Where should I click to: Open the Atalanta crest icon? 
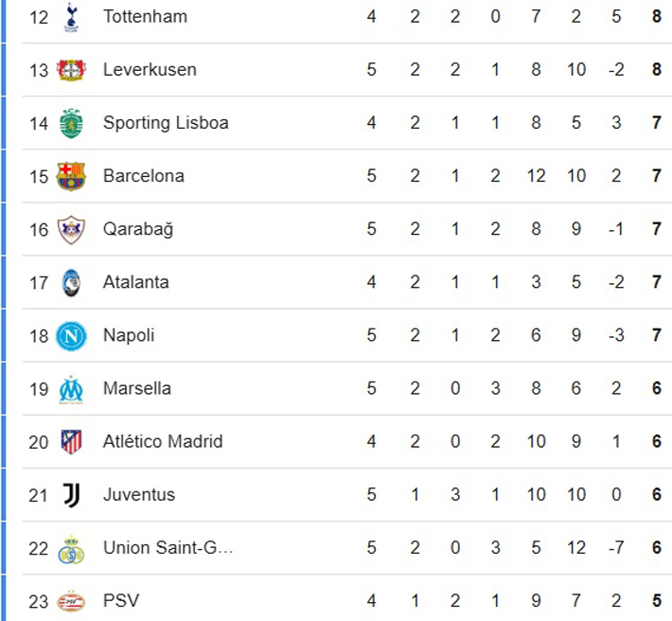click(71, 282)
